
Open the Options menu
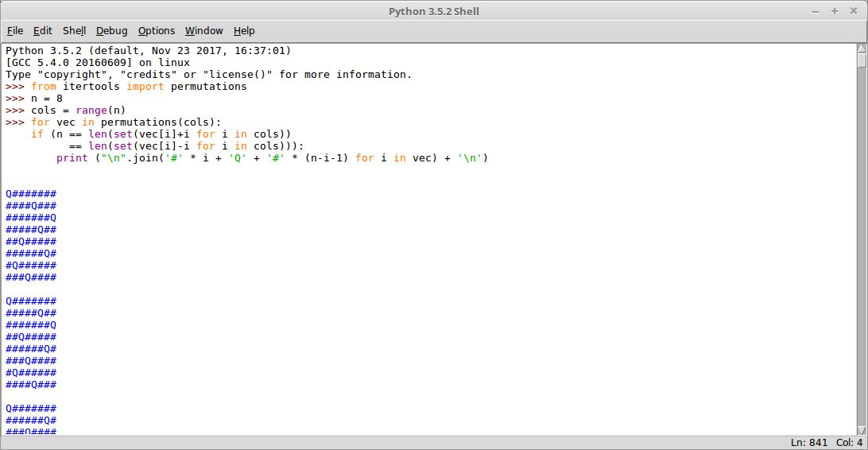[x=157, y=31]
